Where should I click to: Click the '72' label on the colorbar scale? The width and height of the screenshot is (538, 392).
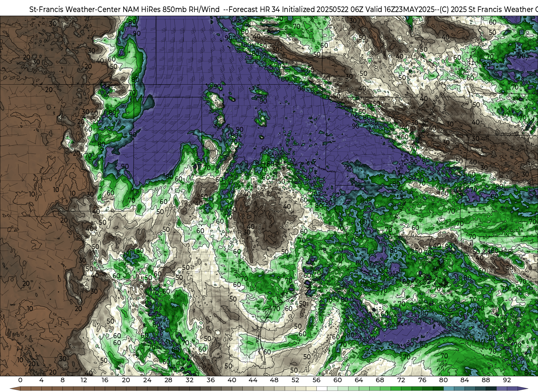click(x=401, y=380)
